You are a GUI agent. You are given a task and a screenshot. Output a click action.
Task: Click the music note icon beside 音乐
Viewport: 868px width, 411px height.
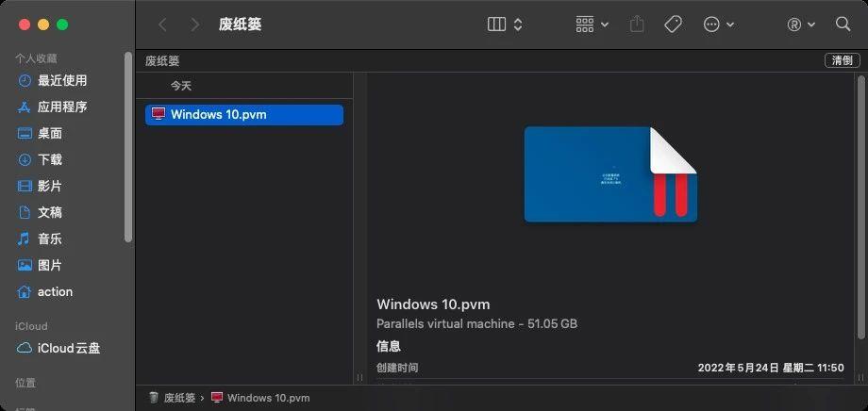click(x=24, y=239)
